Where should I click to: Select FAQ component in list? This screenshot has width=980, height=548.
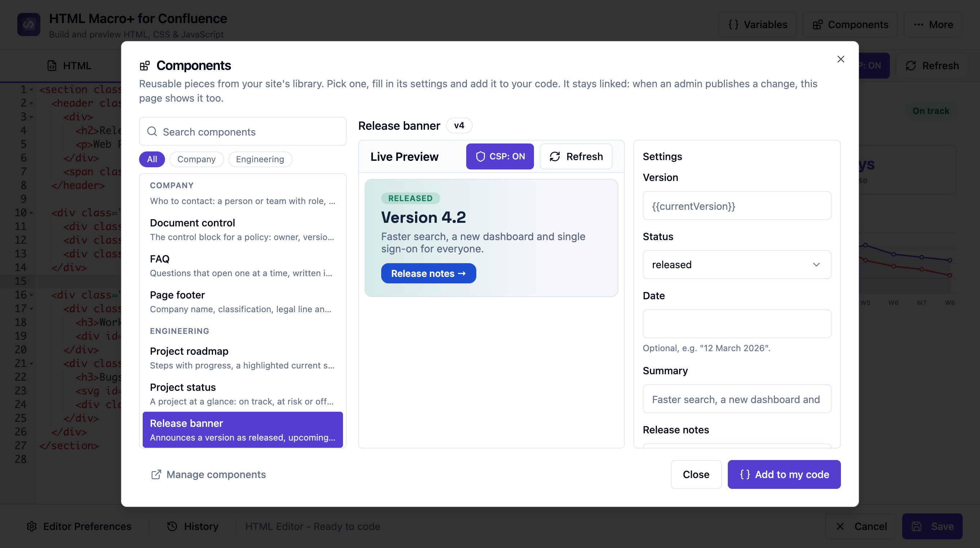[x=242, y=265]
